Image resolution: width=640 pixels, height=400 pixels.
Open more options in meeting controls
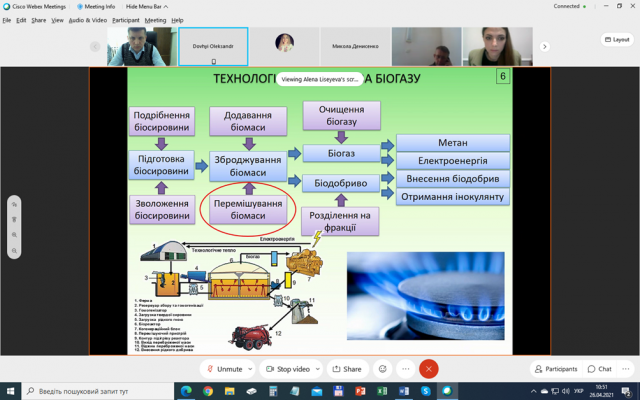click(406, 369)
